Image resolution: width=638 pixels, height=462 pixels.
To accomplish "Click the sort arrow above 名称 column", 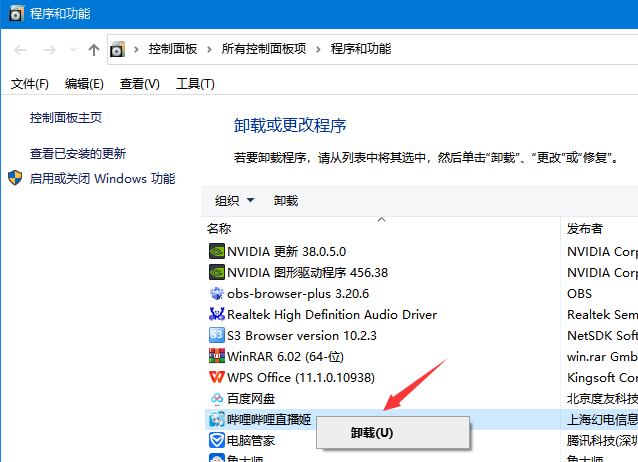I will (x=381, y=219).
